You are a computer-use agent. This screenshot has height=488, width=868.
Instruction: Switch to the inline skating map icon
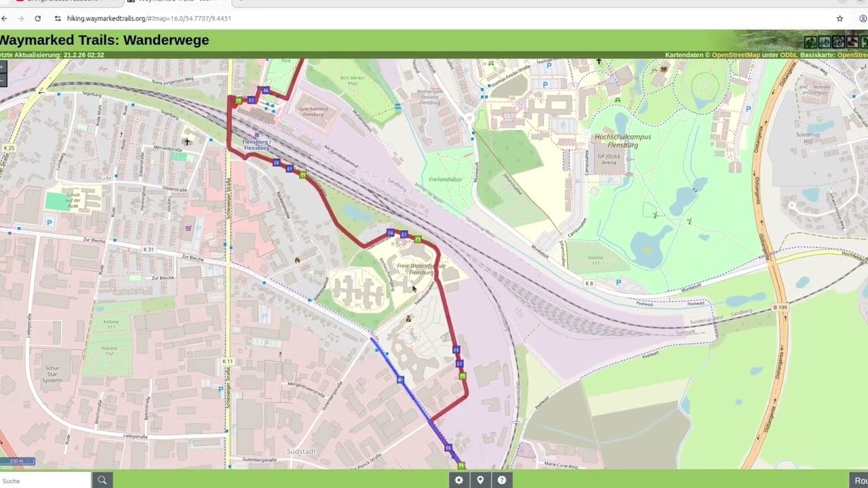pyautogui.click(x=852, y=42)
